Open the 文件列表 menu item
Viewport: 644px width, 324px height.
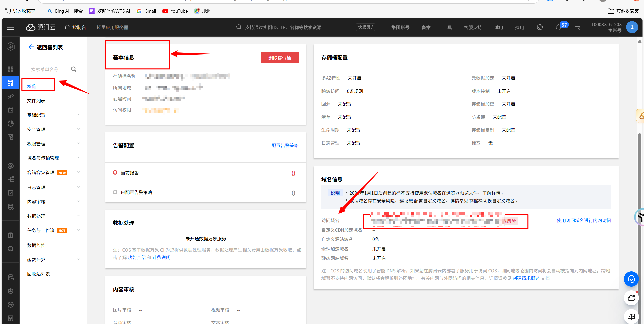pos(36,101)
